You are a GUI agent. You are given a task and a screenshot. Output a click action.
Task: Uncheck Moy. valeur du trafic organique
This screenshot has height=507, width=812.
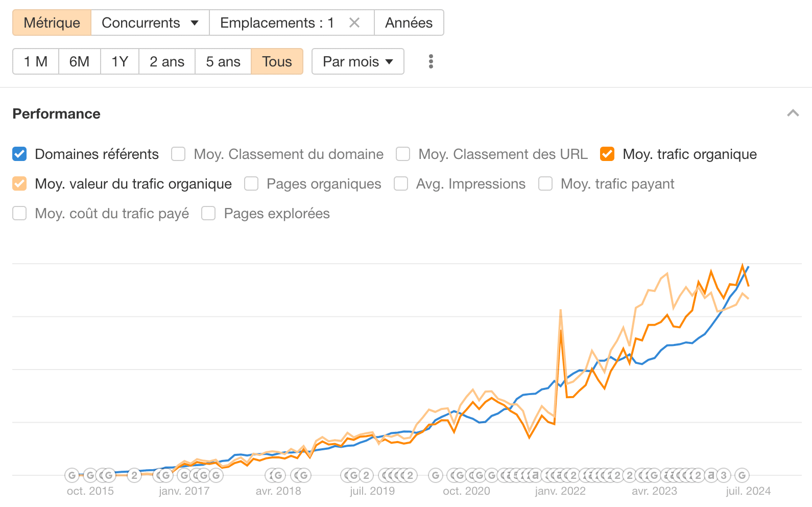[19, 183]
